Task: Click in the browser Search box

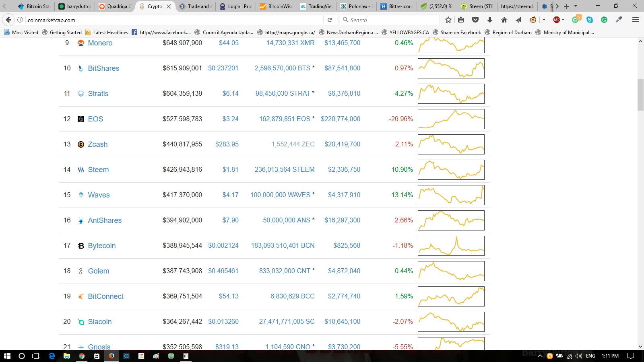Action: click(389, 20)
